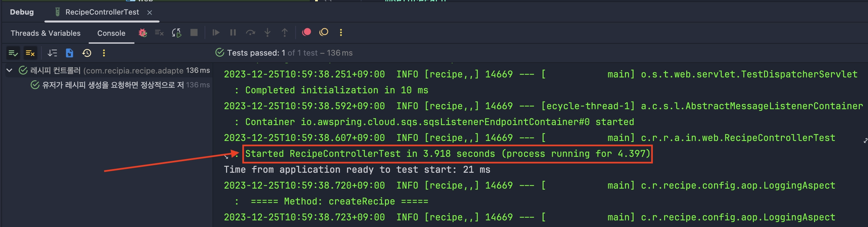Click the 10:59:38.720 LoggingAspect log entry
This screenshot has width=868, height=227.
(529, 186)
